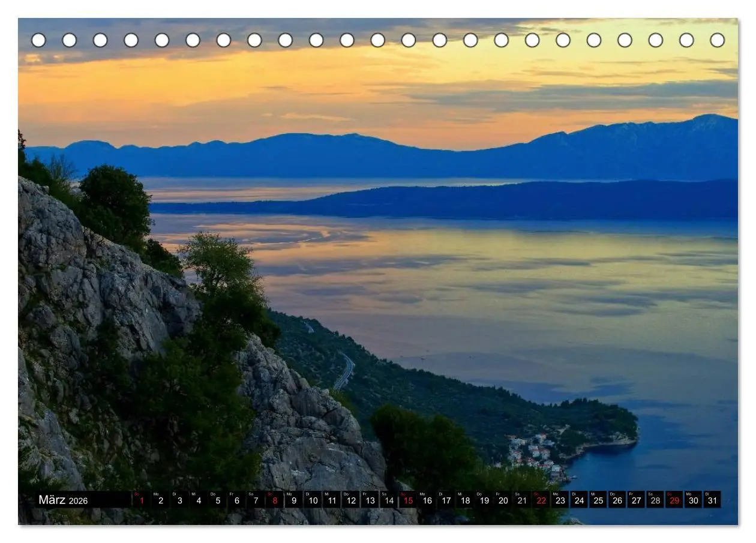Click day 31 (Di) in the date strip
Viewport: 756px width, 543px height.
(712, 500)
